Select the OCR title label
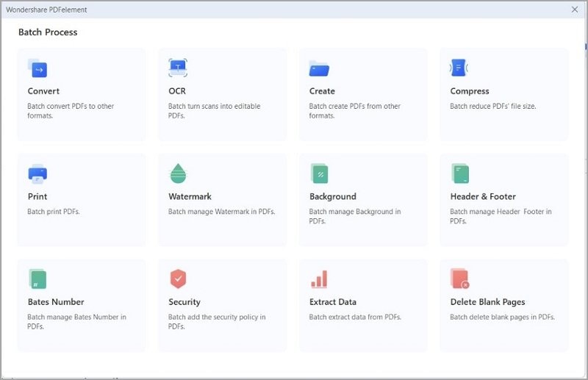 point(177,91)
